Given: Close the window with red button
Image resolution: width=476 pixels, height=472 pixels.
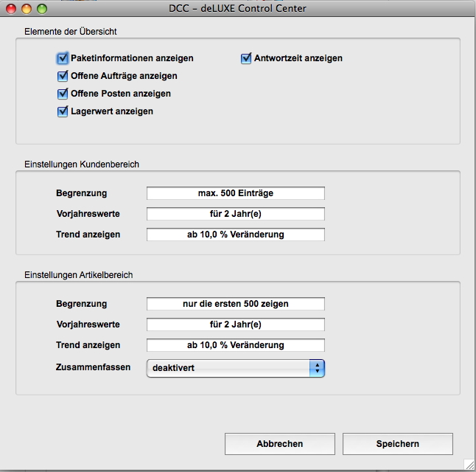Looking at the screenshot, I should coord(11,9).
